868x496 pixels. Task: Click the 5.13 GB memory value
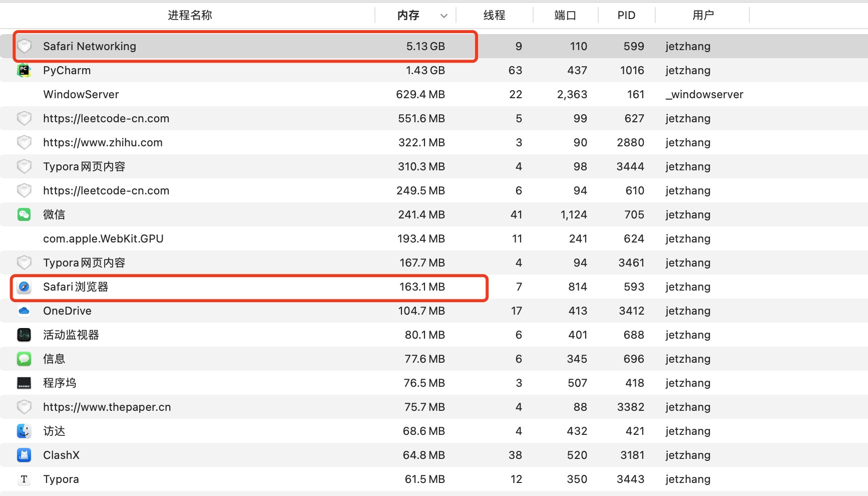(425, 46)
